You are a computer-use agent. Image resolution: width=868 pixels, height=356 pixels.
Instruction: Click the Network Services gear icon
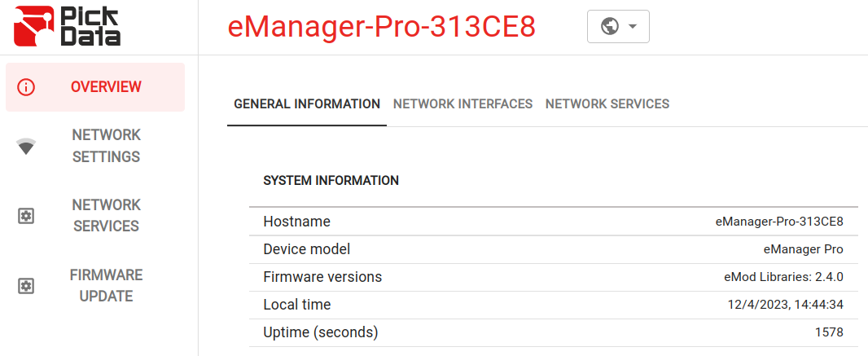click(x=26, y=216)
